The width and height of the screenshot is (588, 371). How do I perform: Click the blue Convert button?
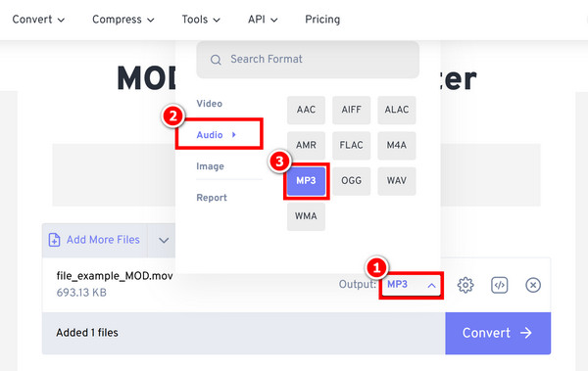pyautogui.click(x=498, y=333)
